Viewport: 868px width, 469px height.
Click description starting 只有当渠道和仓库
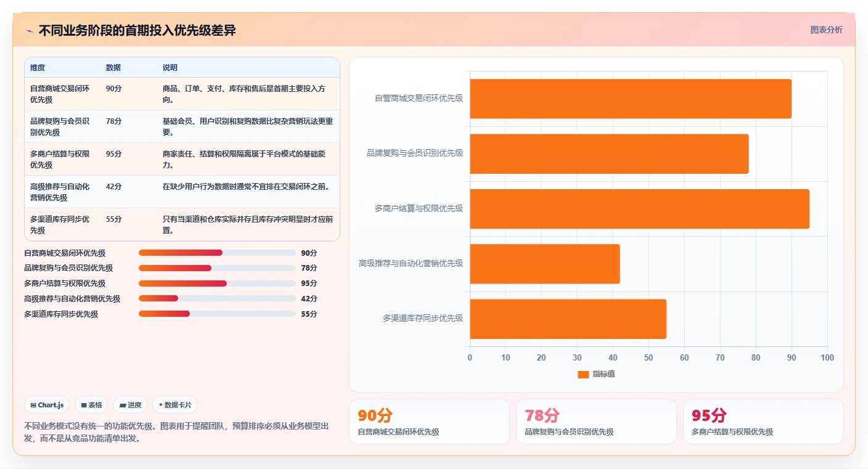248,224
